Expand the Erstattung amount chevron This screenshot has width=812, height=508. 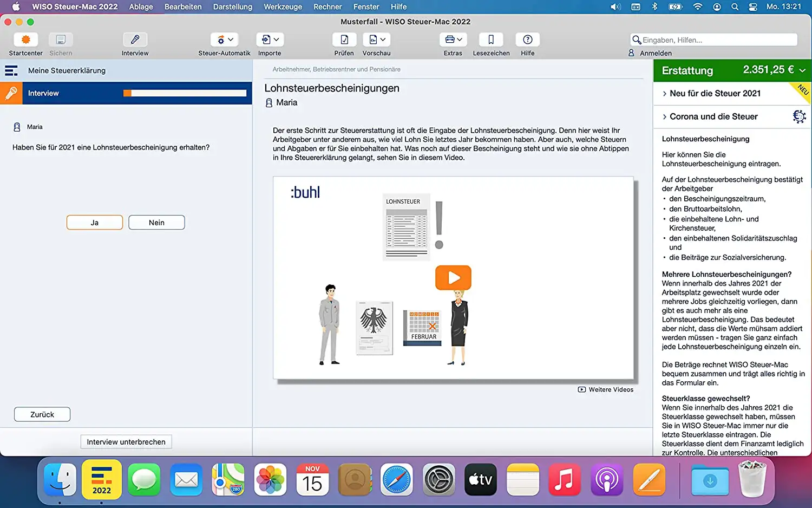(802, 70)
